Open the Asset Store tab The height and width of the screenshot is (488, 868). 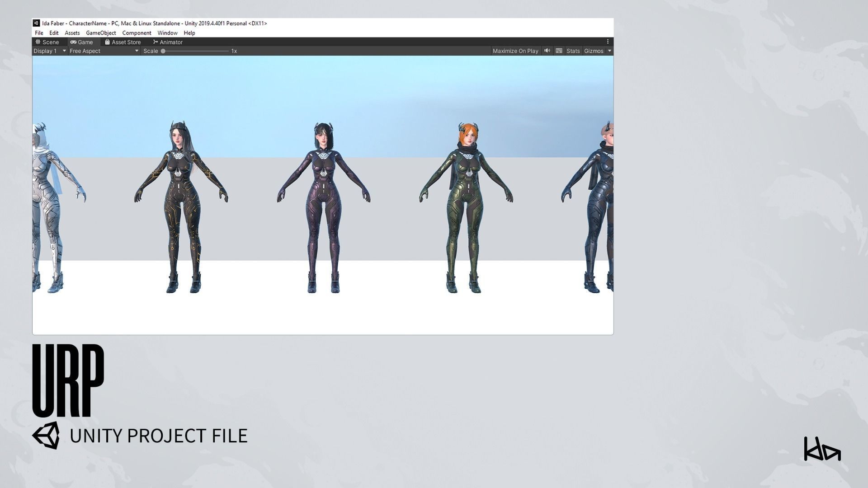123,42
